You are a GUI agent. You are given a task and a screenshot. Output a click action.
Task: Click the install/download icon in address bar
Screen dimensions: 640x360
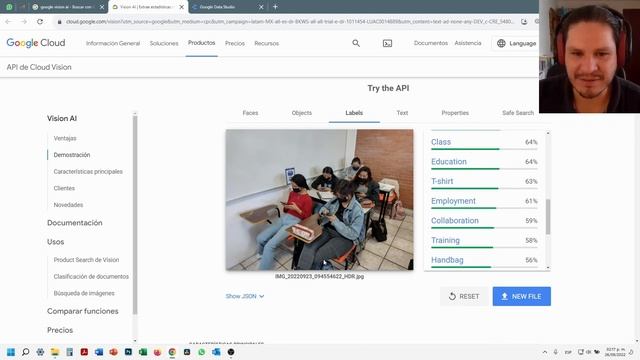(x=524, y=22)
